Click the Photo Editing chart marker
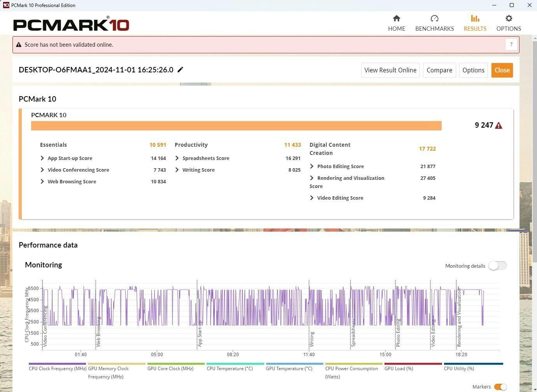This screenshot has height=392, width=537. coord(398,333)
